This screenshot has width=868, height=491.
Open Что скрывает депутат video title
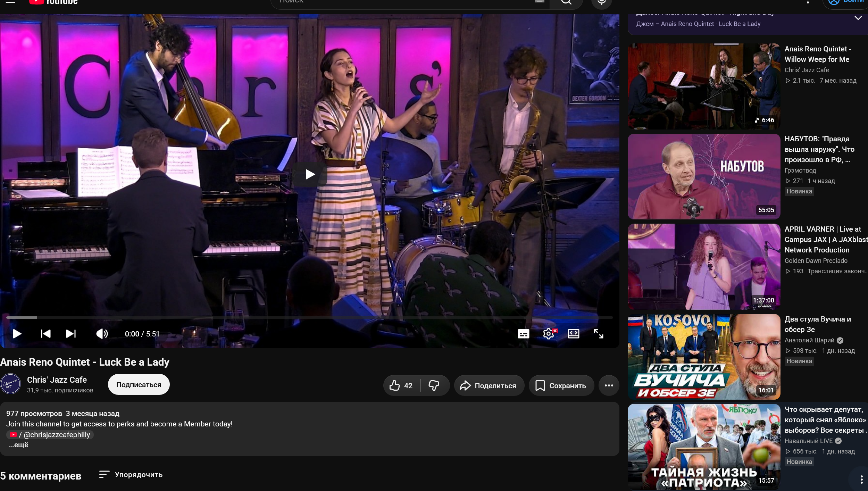[826, 420]
